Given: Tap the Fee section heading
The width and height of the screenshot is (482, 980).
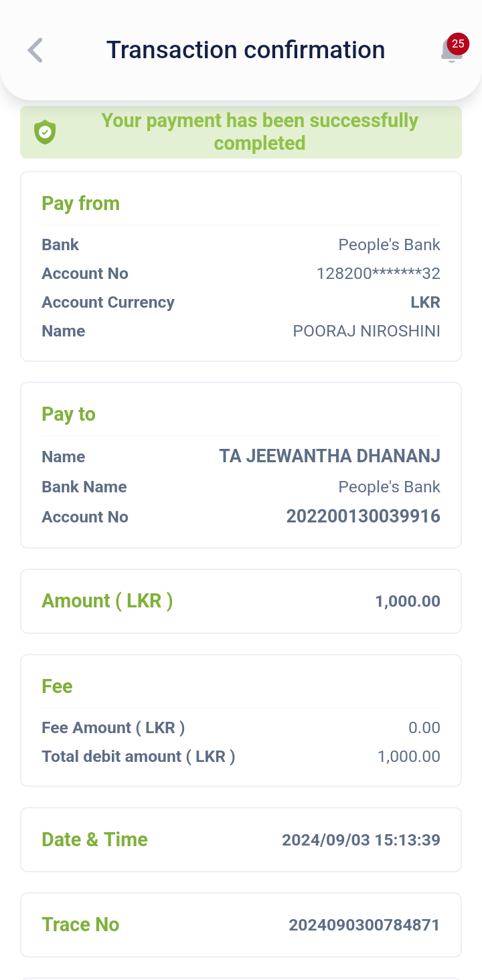Looking at the screenshot, I should [57, 686].
